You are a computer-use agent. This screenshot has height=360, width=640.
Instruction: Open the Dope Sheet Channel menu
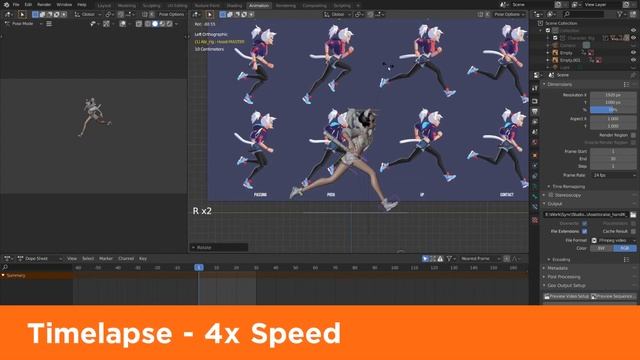[126, 258]
